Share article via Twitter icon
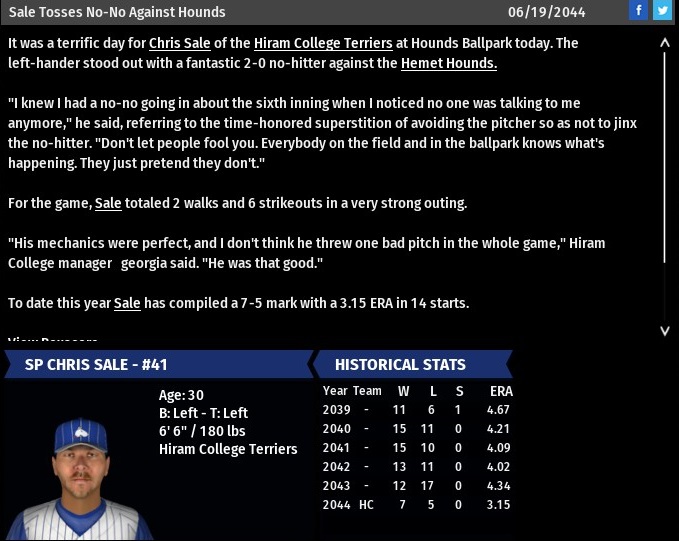The image size is (679, 541). pyautogui.click(x=662, y=11)
